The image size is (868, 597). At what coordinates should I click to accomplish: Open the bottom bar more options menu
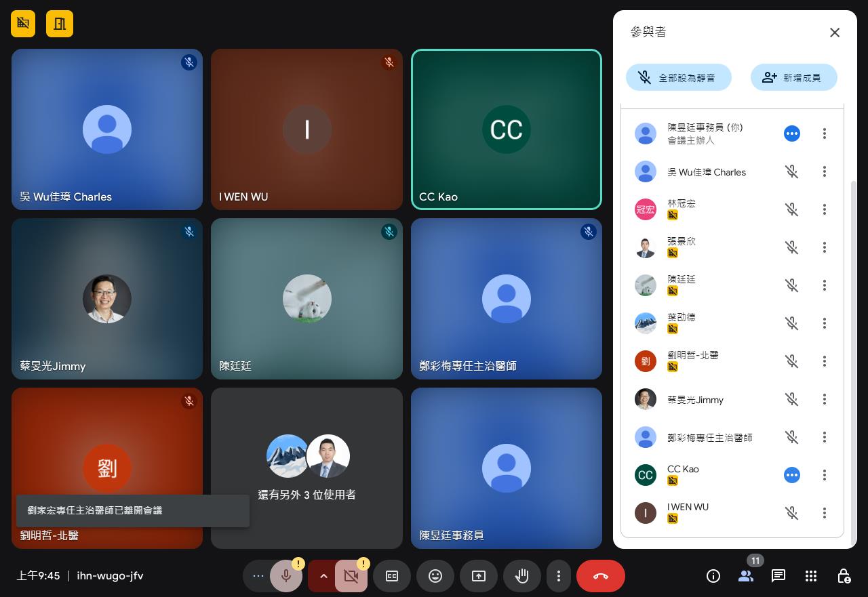tap(558, 576)
